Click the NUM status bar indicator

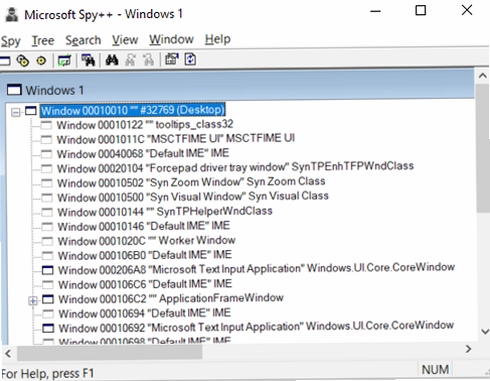coord(435,369)
